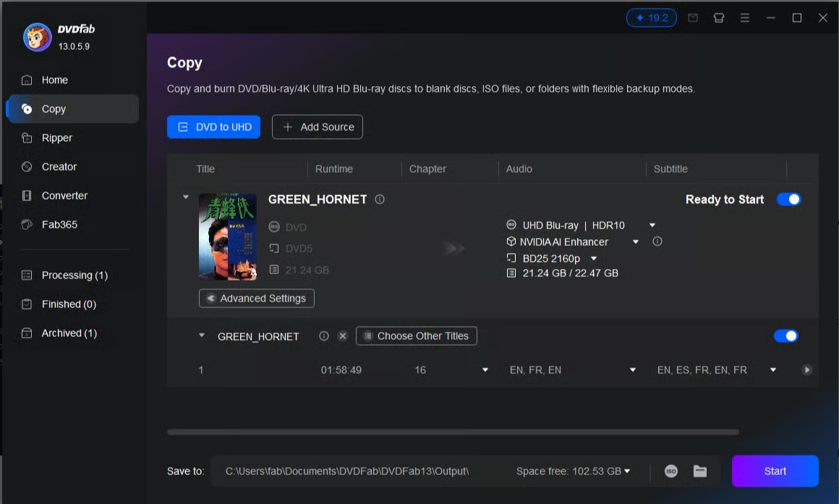
Task: Expand the BD25 2160p size dropdown
Action: coord(594,259)
